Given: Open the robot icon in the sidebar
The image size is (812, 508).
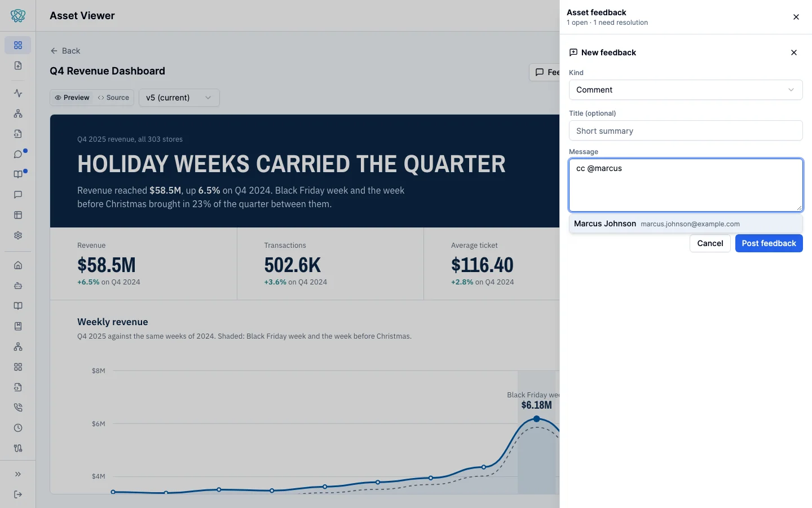Looking at the screenshot, I should coord(18,286).
